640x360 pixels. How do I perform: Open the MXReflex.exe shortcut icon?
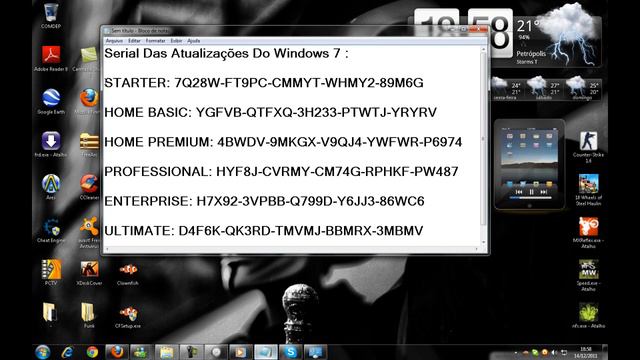588,232
